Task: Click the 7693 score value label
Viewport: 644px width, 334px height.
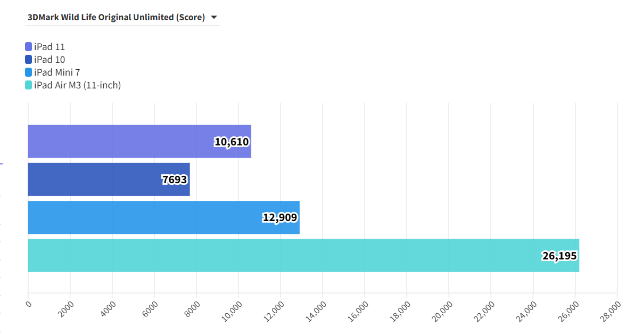Action: click(175, 180)
